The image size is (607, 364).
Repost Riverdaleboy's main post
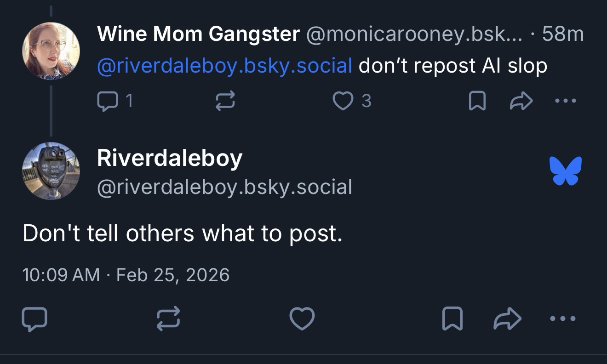click(x=168, y=318)
